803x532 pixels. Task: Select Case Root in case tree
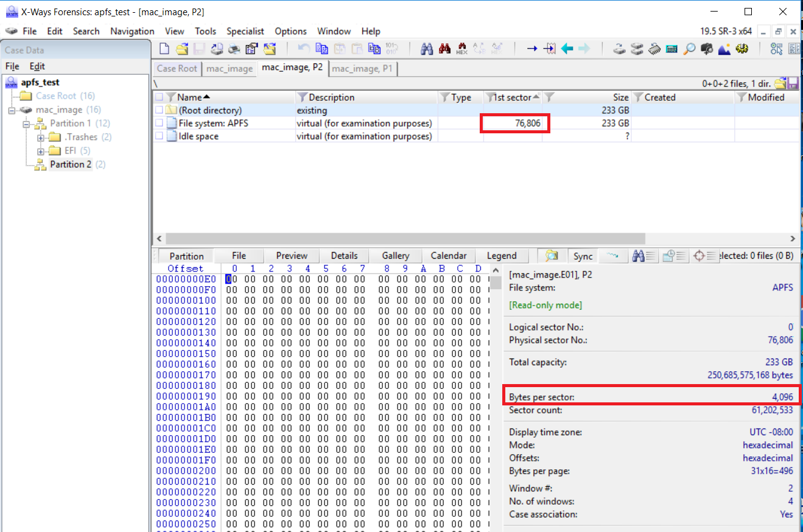point(56,96)
